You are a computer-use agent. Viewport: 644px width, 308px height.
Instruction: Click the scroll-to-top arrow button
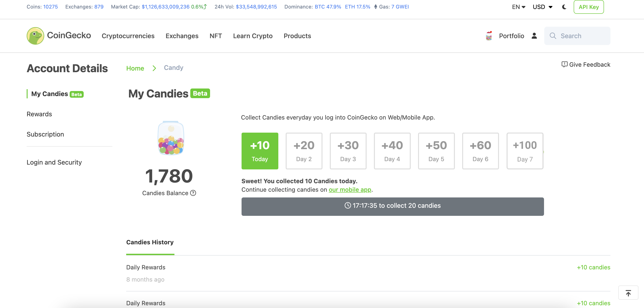pyautogui.click(x=628, y=293)
